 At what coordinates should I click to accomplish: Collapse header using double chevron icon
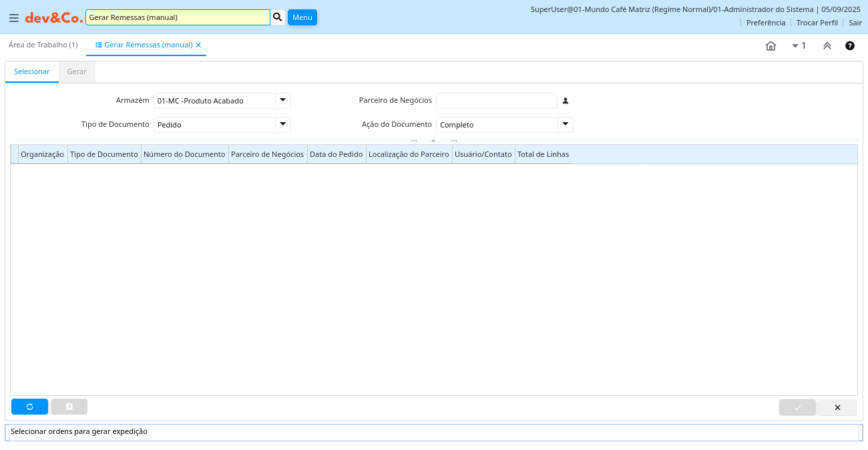(827, 46)
